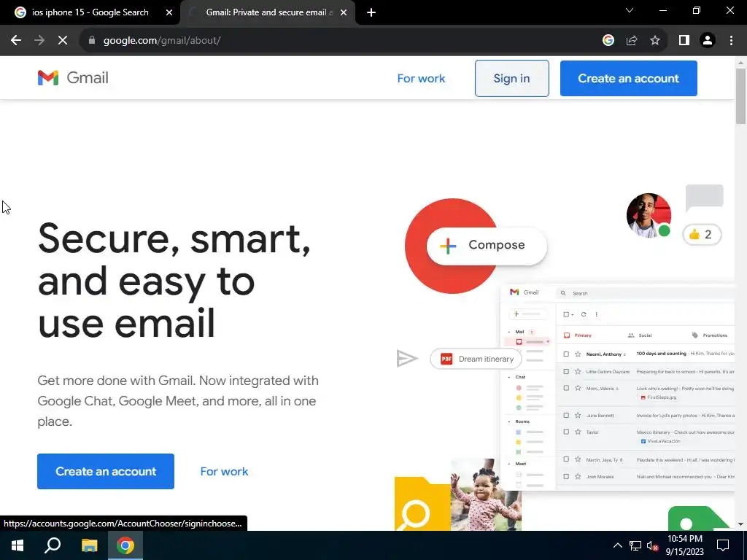Click the For work link below headline
Viewport: 747px width, 560px height.
point(224,472)
